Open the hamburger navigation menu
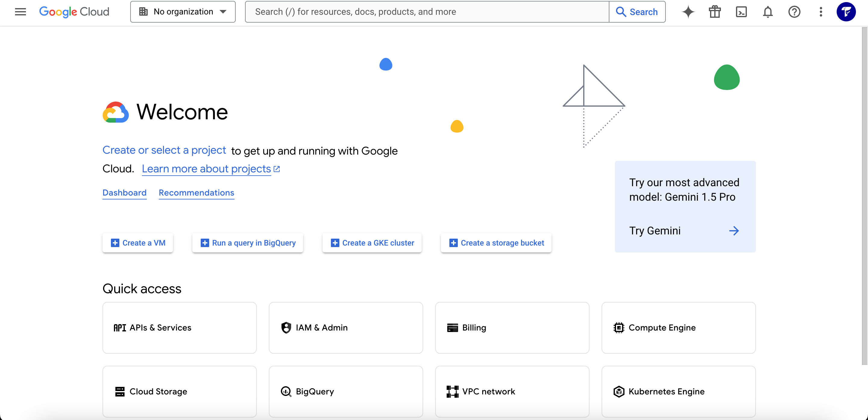Screen dimensions: 868x420 pos(20,12)
